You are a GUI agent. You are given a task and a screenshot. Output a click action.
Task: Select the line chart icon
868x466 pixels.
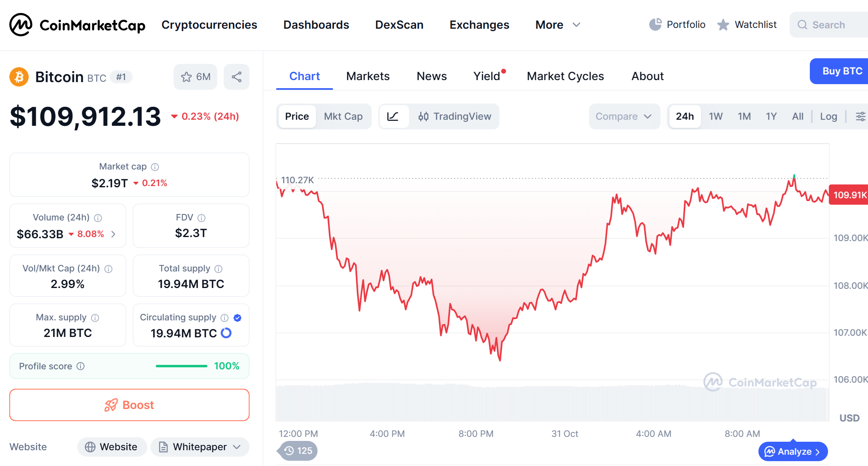tap(393, 116)
